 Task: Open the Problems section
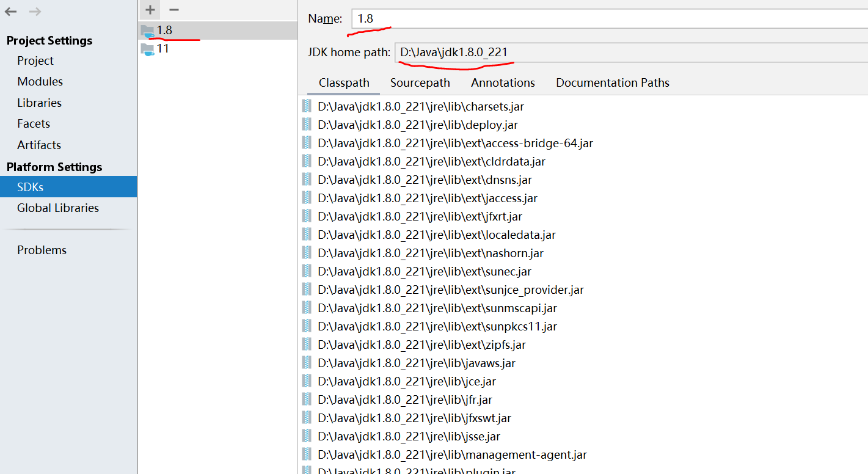pyautogui.click(x=42, y=249)
